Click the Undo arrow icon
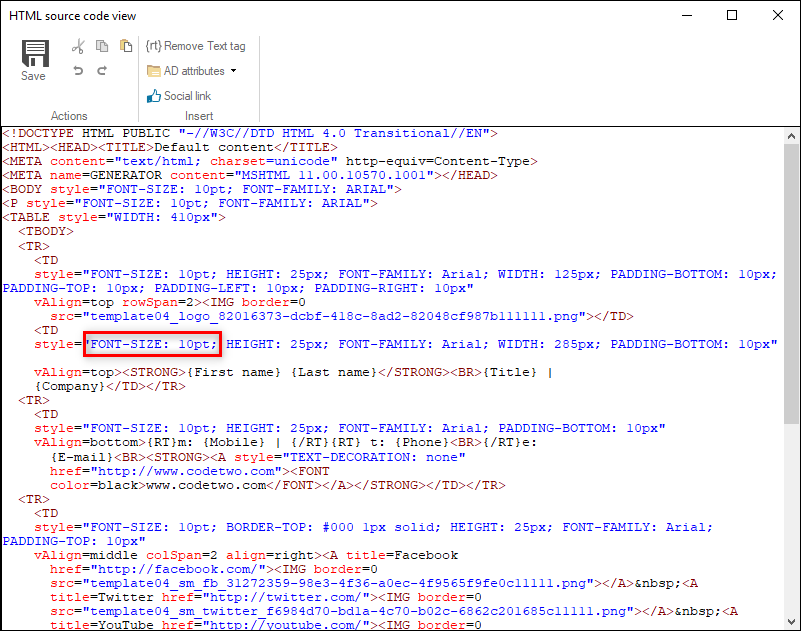The height and width of the screenshot is (631, 801). [x=79, y=68]
